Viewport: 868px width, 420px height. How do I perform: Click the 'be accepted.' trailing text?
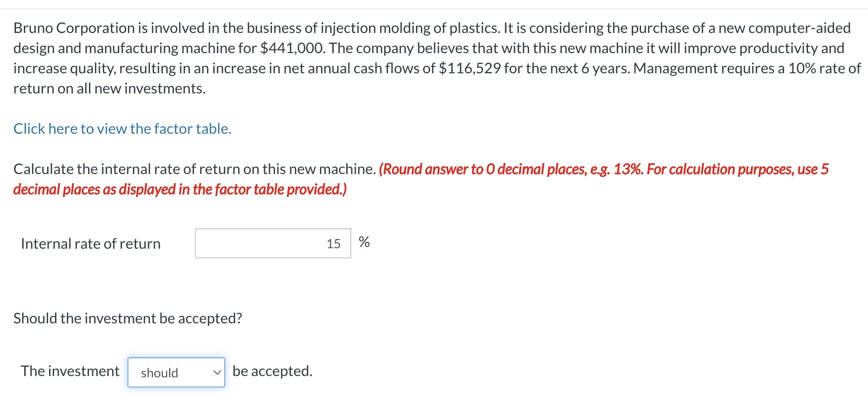(x=272, y=371)
